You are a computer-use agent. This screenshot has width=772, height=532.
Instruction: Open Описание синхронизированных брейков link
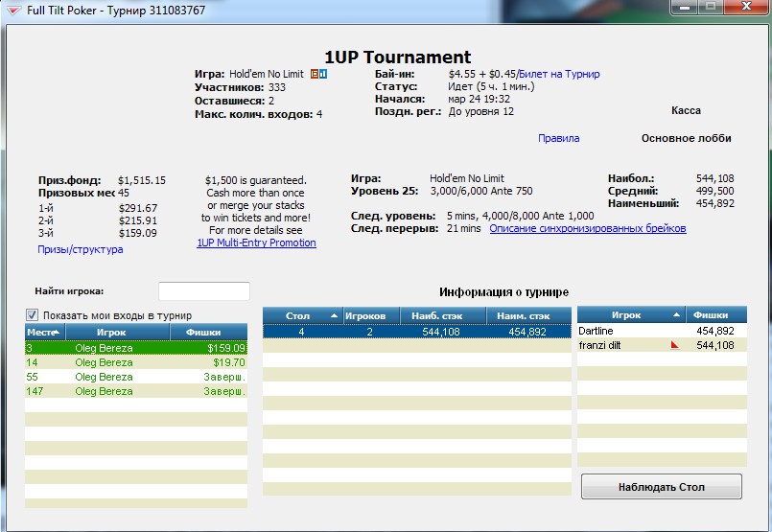tap(588, 228)
